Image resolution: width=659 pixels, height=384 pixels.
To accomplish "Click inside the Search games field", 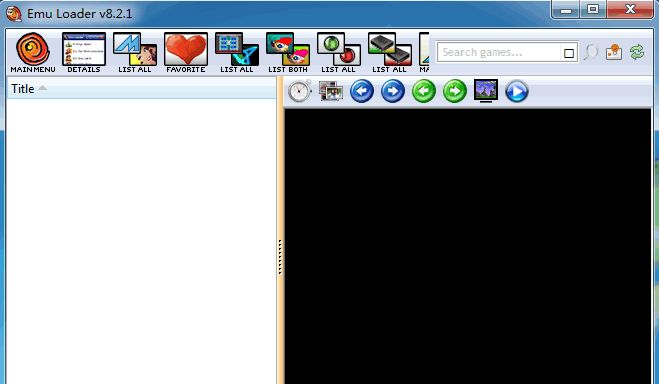I will click(500, 53).
